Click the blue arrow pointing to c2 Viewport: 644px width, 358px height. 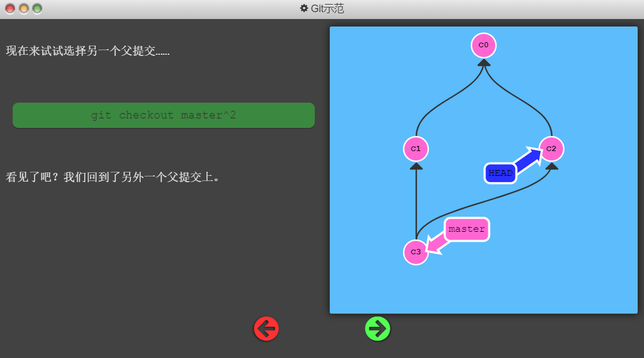point(528,159)
